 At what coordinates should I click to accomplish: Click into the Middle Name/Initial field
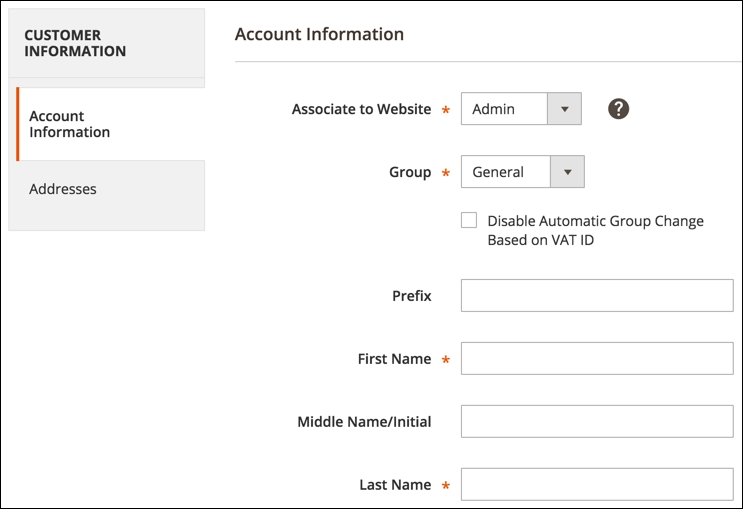point(597,421)
